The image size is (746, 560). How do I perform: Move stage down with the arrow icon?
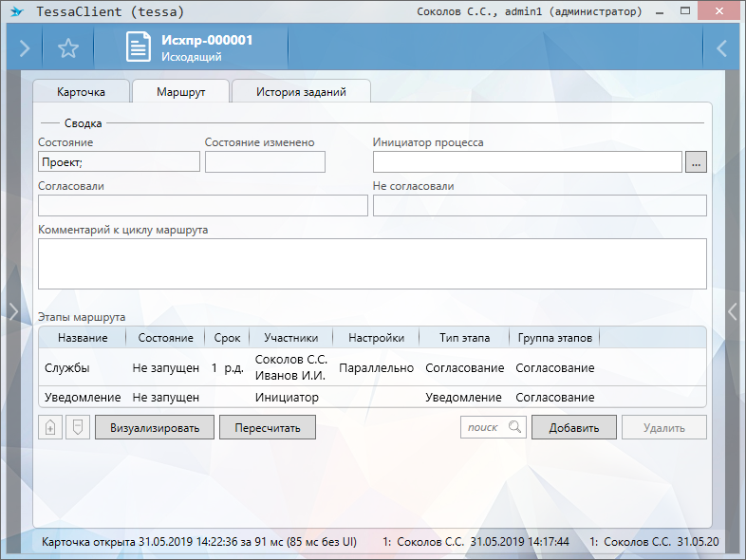click(x=77, y=427)
